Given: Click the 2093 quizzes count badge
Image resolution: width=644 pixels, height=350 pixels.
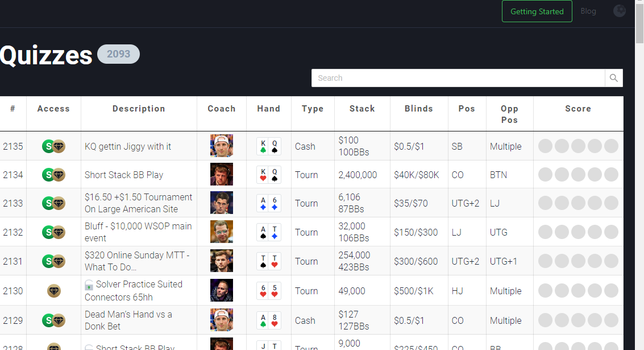Looking at the screenshot, I should pos(118,54).
